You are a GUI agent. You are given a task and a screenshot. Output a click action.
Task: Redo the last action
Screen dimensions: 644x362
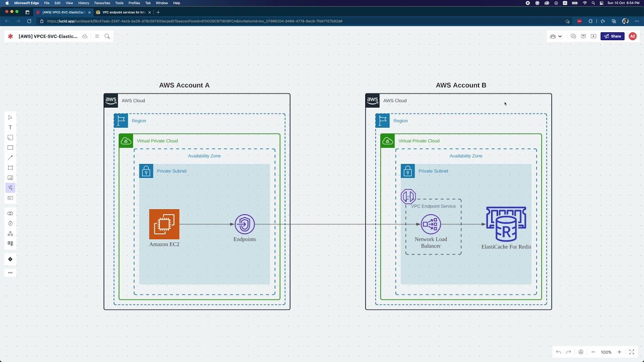pos(569,352)
